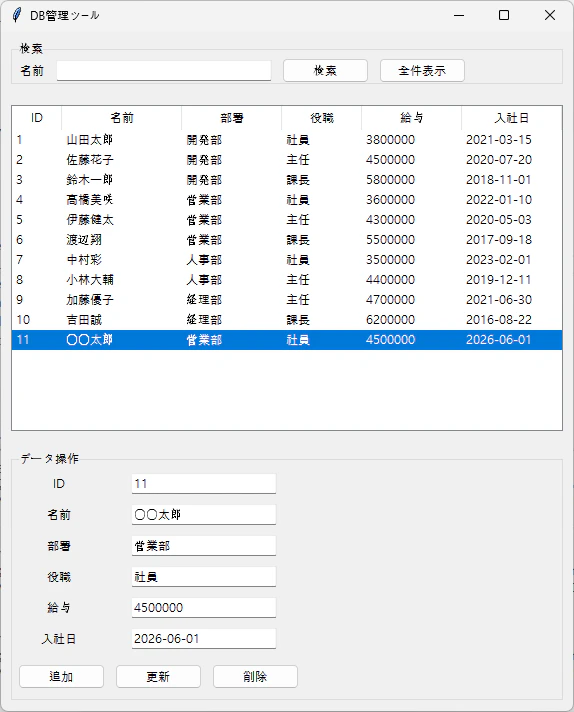Image resolution: width=574 pixels, height=712 pixels.
Task: Click date cell 2021-06-30
Action: [499, 300]
